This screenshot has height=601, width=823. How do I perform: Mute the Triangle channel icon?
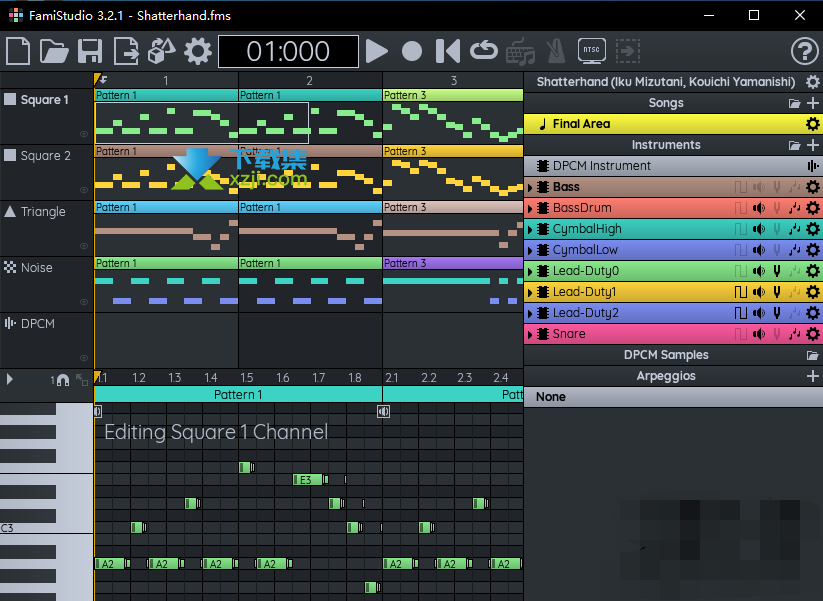point(10,212)
